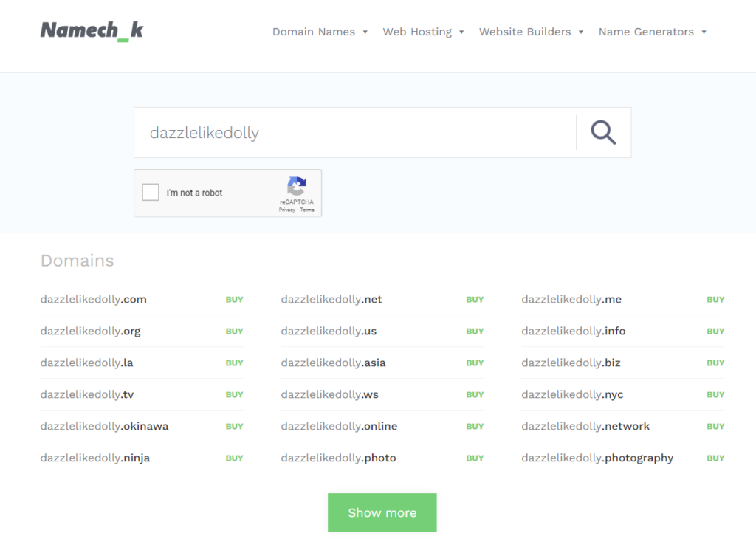Buy dazzlelikedolly.tv

pyautogui.click(x=234, y=395)
